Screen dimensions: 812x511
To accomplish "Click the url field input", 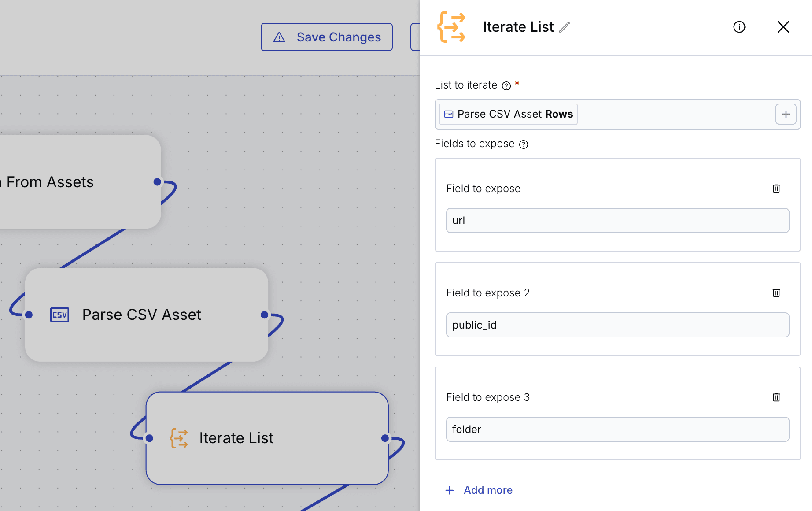I will [x=617, y=221].
